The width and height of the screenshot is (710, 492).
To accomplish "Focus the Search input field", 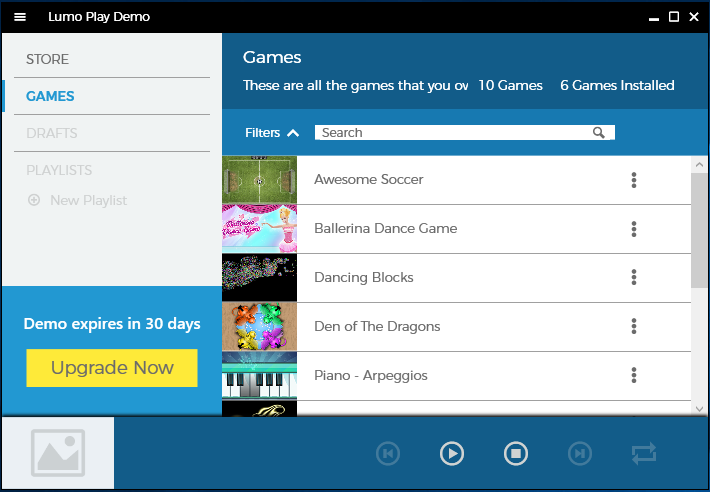I will [x=465, y=133].
